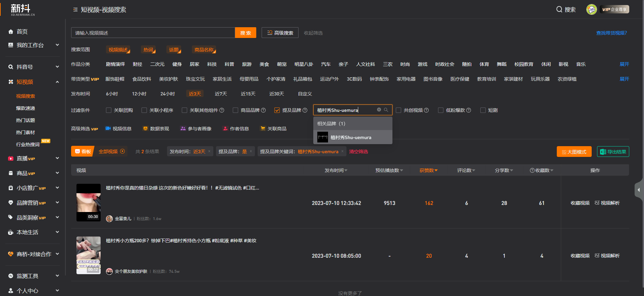Check the 关联其他组件 checkbox
644x296 pixels.
(184, 110)
